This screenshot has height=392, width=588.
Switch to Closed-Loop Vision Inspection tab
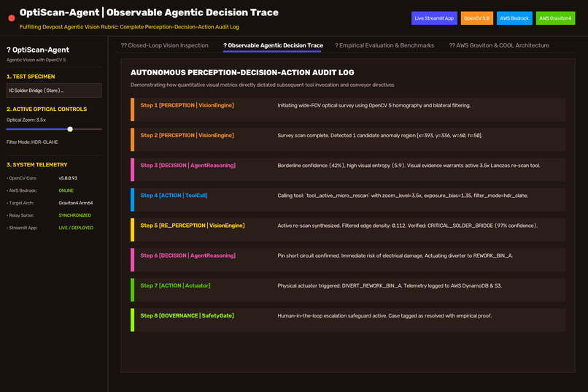pyautogui.click(x=164, y=45)
